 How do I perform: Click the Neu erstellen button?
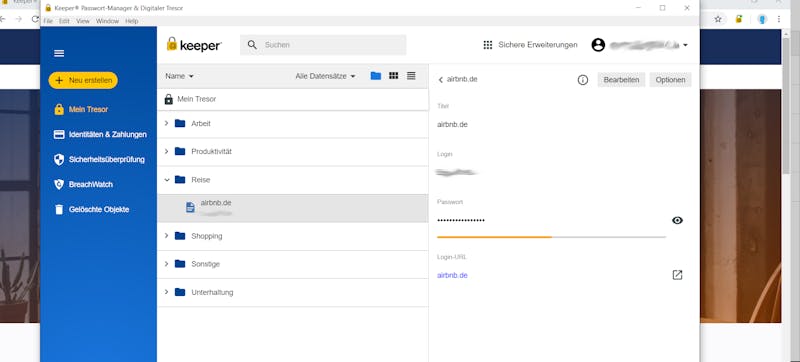tap(83, 81)
